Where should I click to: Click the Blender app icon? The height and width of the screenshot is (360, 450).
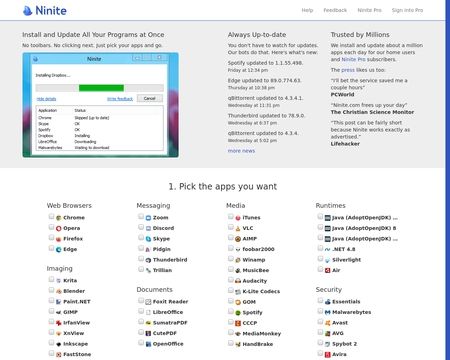click(x=59, y=291)
